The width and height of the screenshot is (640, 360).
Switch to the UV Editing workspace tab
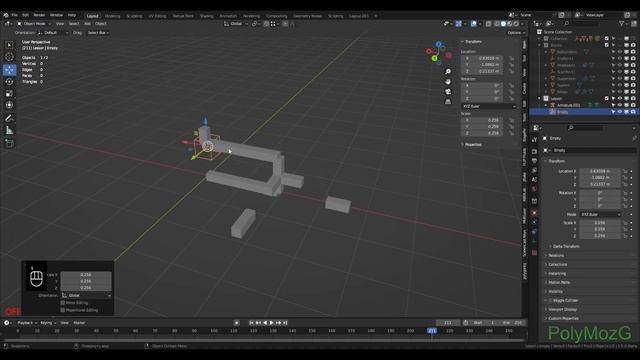157,16
